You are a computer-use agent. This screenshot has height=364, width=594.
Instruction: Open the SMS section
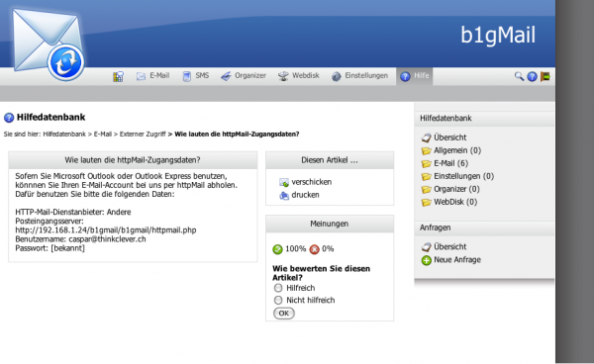point(195,76)
